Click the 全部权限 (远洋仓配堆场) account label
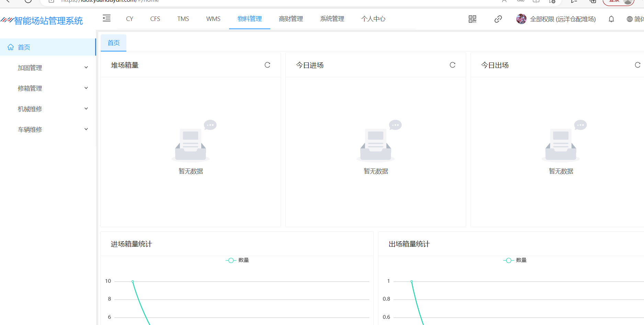Viewport: 644px width, 325px height. 563,19
